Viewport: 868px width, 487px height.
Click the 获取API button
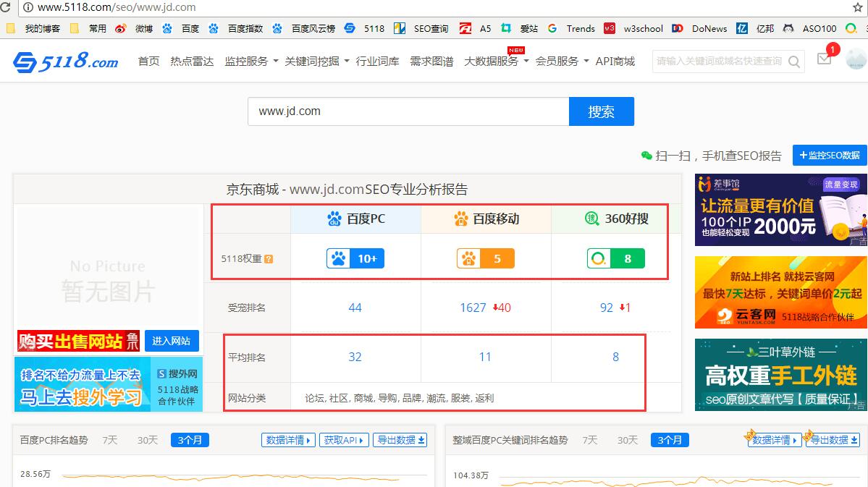(344, 441)
